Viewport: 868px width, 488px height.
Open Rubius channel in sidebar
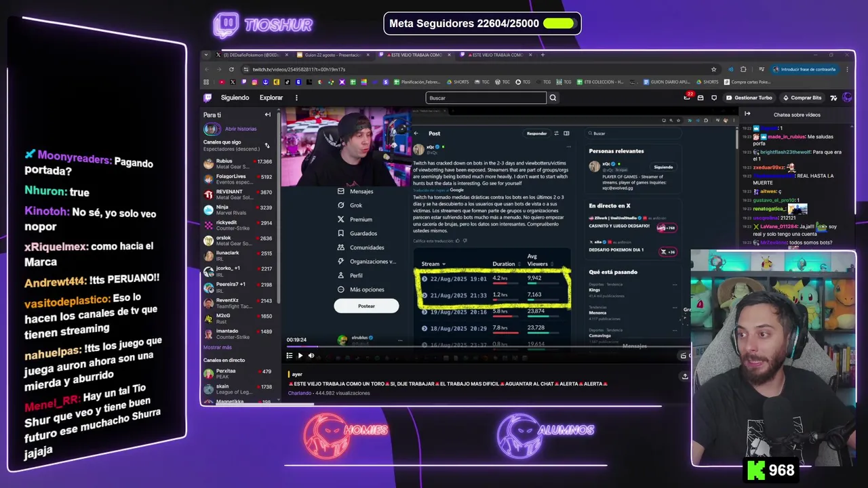(237, 163)
